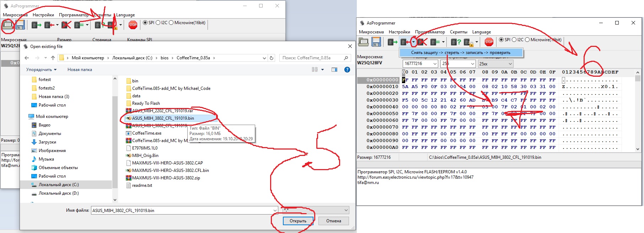644x233 pixels.
Task: Click Erase chip icon in left AsProgrammer window
Action: tap(66, 25)
